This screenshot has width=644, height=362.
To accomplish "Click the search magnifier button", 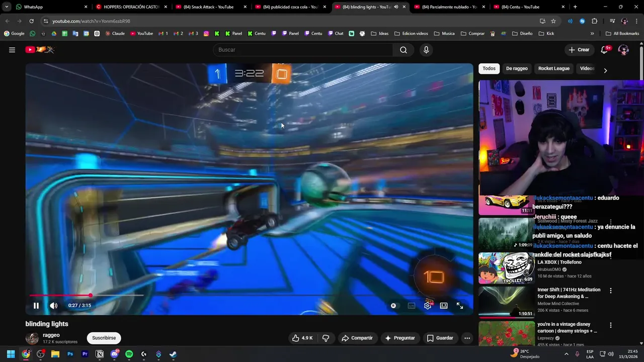I will click(x=404, y=50).
